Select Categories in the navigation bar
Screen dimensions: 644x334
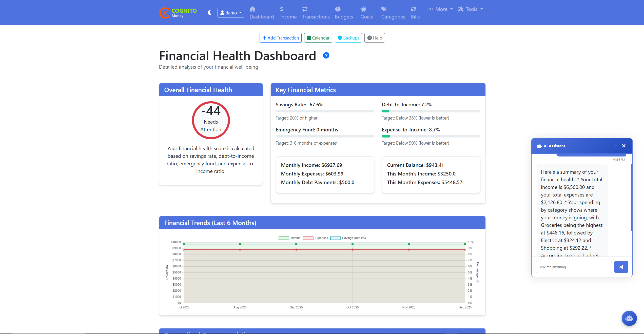tap(393, 17)
